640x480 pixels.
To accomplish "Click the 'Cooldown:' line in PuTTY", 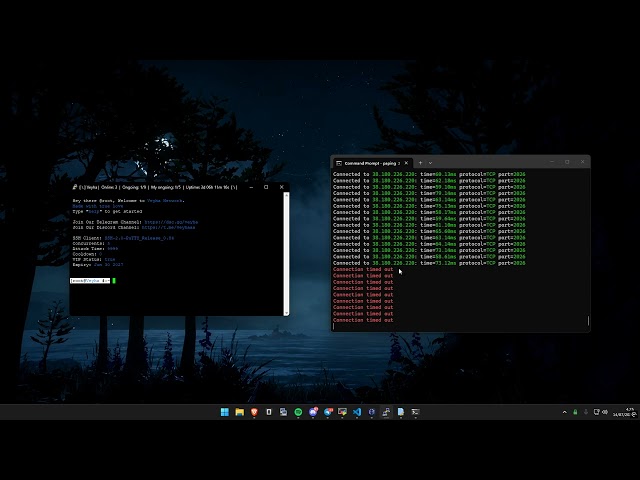I will pyautogui.click(x=87, y=254).
